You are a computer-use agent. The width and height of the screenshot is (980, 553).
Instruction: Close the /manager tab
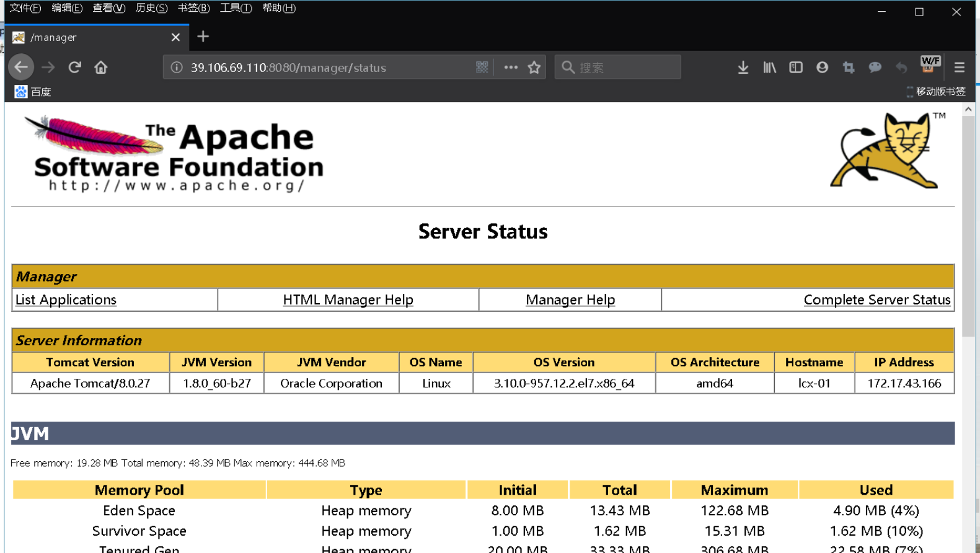tap(175, 37)
